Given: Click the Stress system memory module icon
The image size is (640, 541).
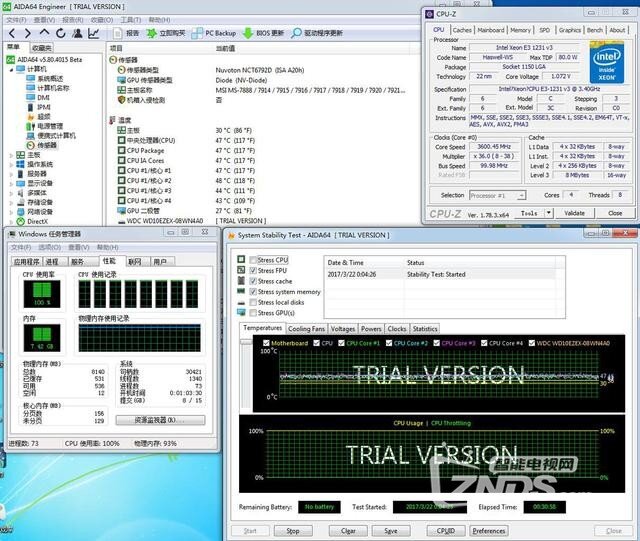Looking at the screenshot, I should tap(241, 291).
